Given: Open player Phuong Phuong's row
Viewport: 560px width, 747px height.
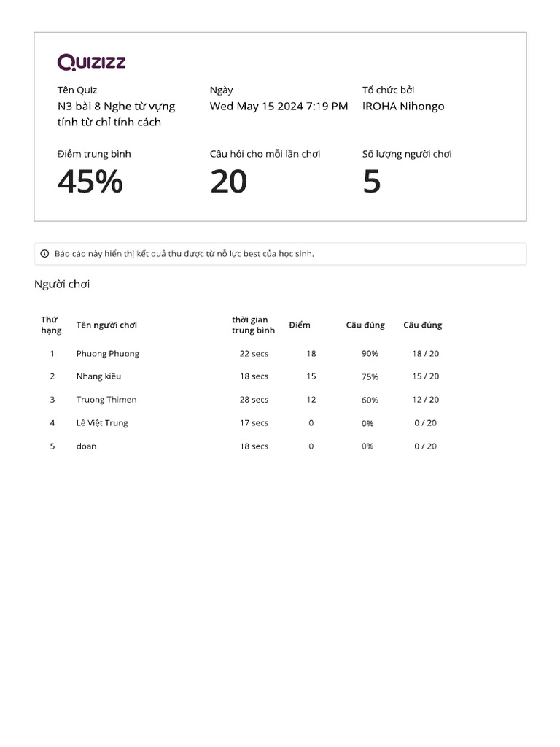Looking at the screenshot, I should coord(107,354).
